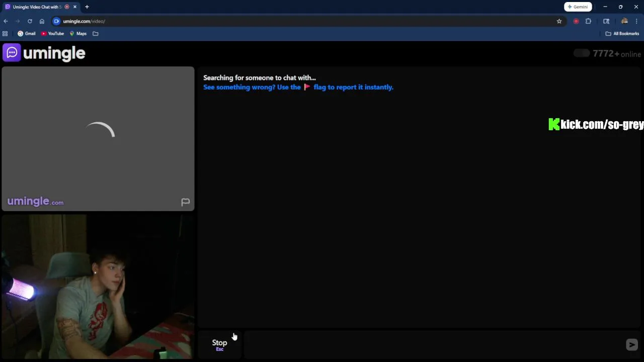Flag the stranger's video to report
Screen dimensions: 644x362
tap(185, 202)
